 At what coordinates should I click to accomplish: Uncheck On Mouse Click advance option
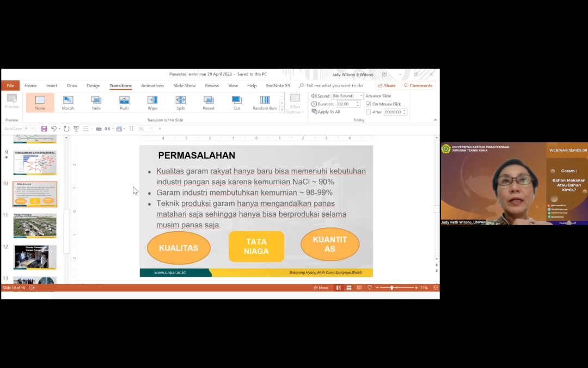[369, 104]
